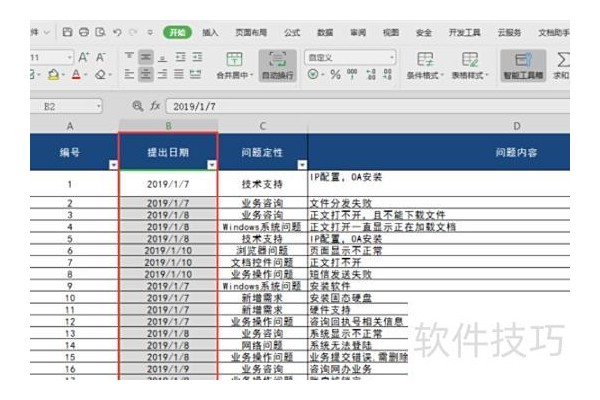
Task: Expand the quick access toolbar customize arrow
Action: click(x=150, y=33)
